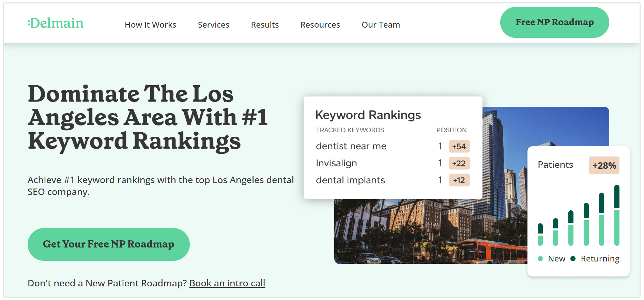Screen dimensions: 644x300
Task: Go to the Results page
Action: (265, 25)
